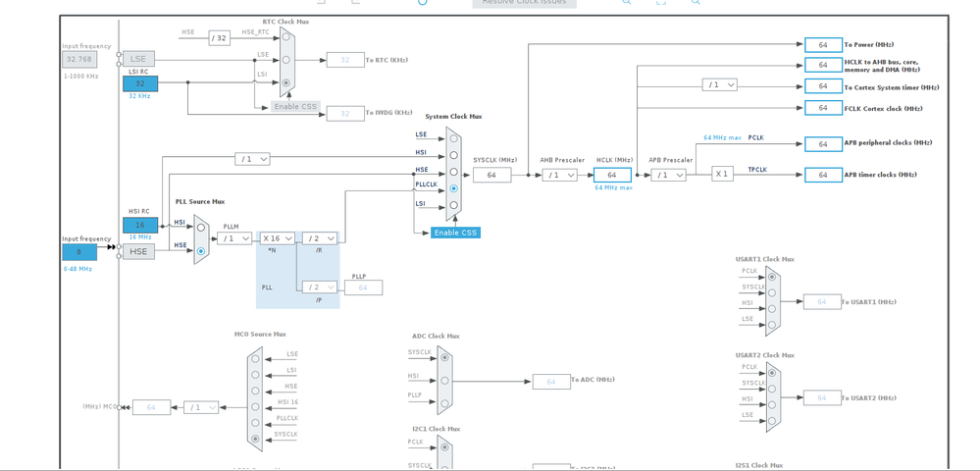Image resolution: width=980 pixels, height=471 pixels.
Task: Select PLLCLK in System Clock Mux
Action: point(454,188)
